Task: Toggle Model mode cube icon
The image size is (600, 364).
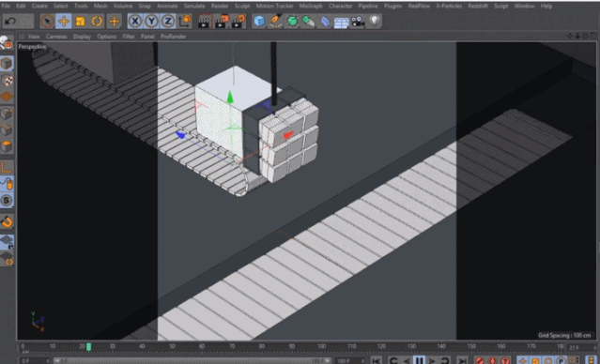Action: tap(7, 63)
